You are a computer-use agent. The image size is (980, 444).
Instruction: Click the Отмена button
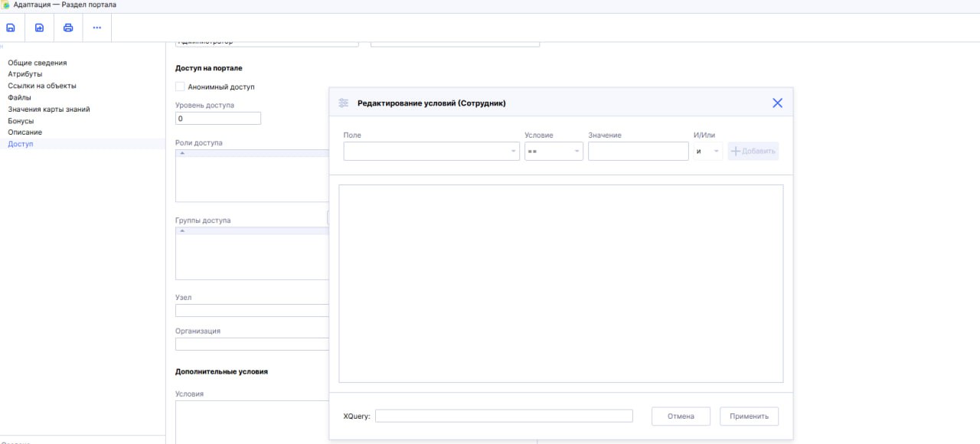coord(681,416)
